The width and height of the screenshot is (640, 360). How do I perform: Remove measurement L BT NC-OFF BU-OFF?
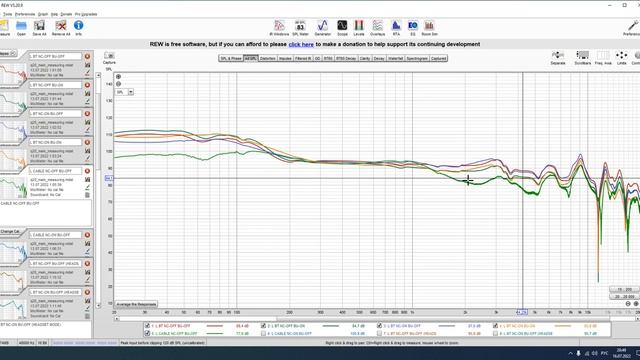[x=87, y=56]
